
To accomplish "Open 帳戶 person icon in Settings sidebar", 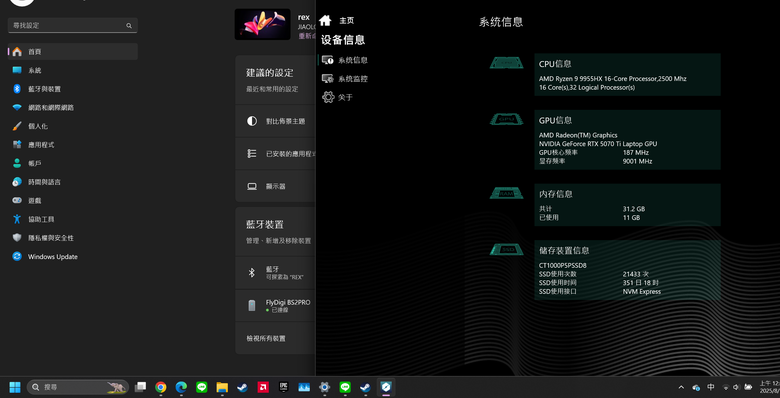I will click(17, 163).
